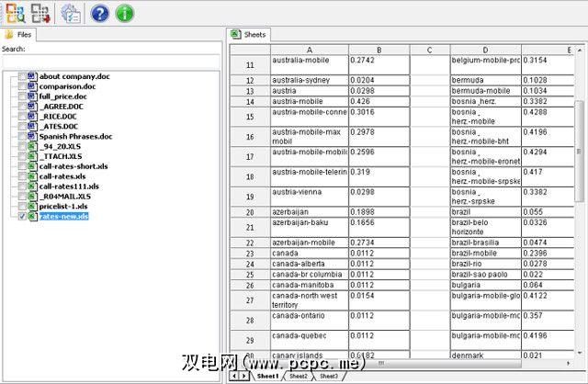Select the _R04MAIL.XLS file
588x384 pixels.
pyautogui.click(x=65, y=197)
